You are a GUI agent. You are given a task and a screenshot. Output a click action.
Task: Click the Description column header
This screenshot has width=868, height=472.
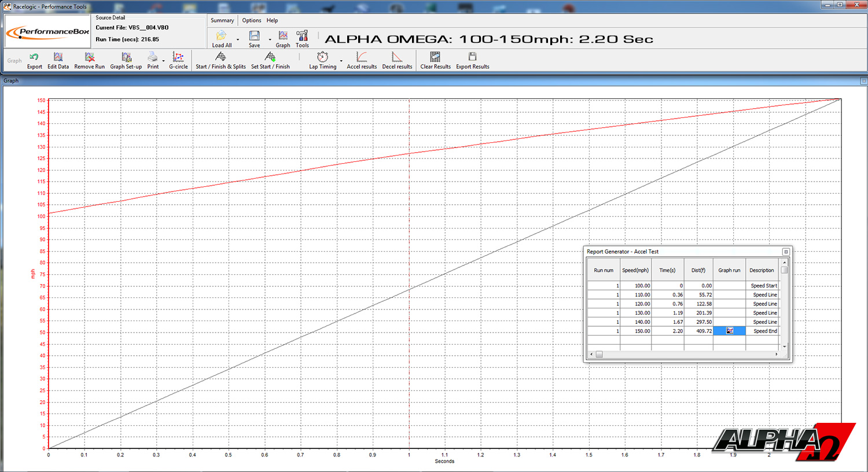tap(762, 270)
